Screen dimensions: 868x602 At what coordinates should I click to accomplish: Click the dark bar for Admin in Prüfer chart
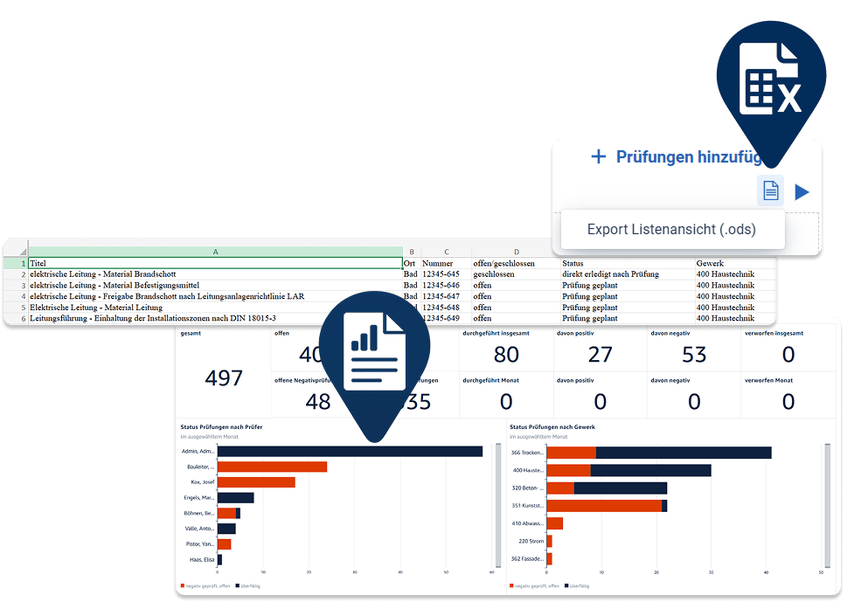tap(350, 452)
